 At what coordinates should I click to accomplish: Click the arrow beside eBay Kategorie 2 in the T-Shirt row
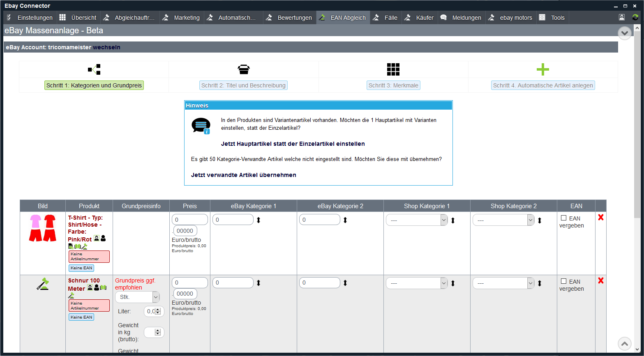coord(345,220)
